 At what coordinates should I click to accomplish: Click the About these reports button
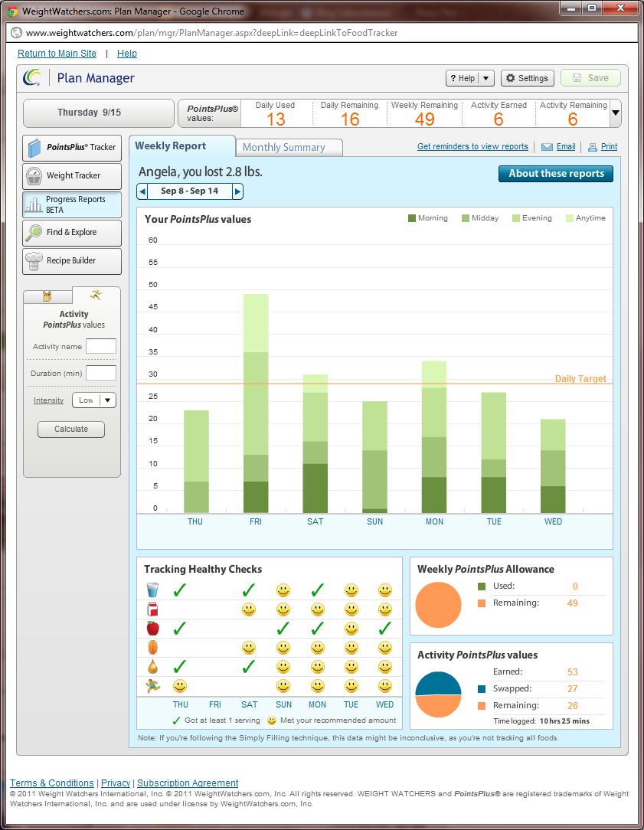click(556, 174)
